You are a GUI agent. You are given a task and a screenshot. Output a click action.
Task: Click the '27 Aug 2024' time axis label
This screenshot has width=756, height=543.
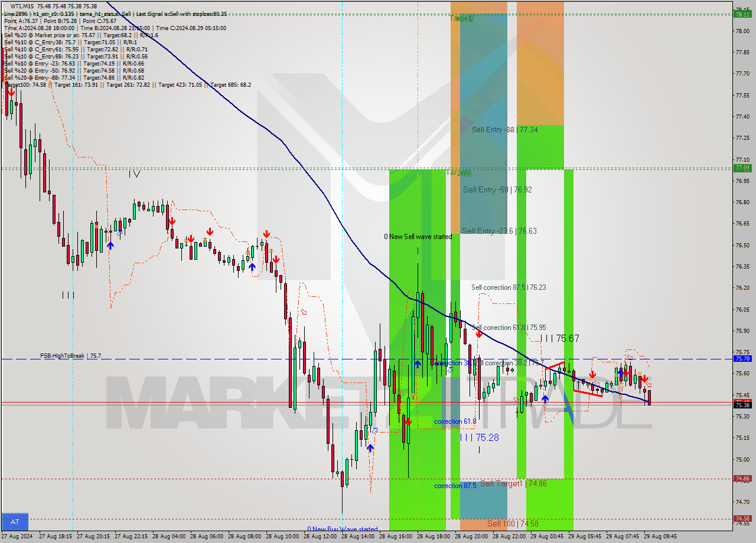click(x=17, y=537)
